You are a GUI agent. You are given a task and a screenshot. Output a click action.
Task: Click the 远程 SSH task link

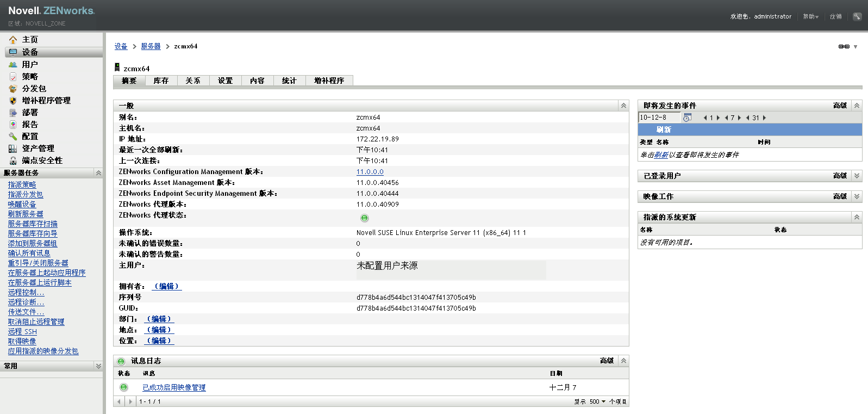(x=23, y=332)
